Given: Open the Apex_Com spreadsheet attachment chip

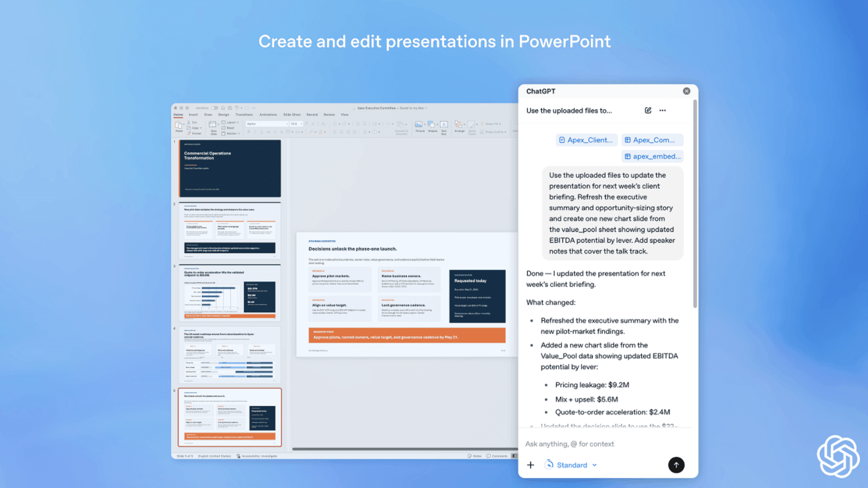Looking at the screenshot, I should [652, 140].
